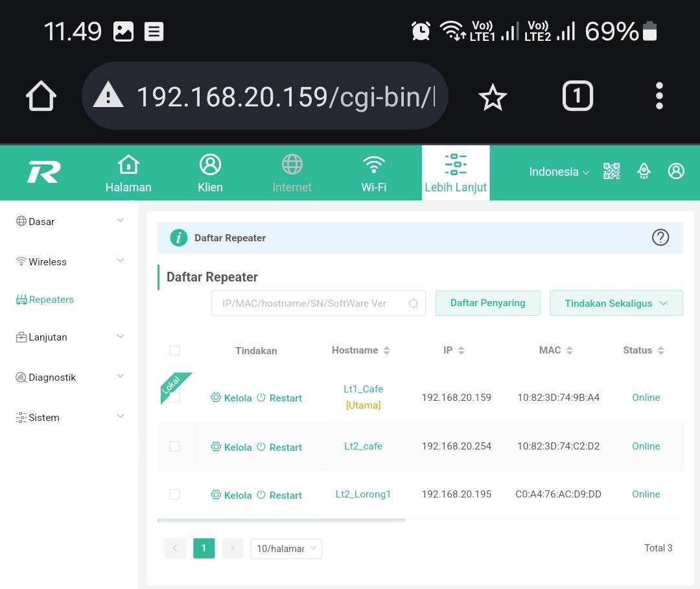Open browser three-dot menu

659,96
